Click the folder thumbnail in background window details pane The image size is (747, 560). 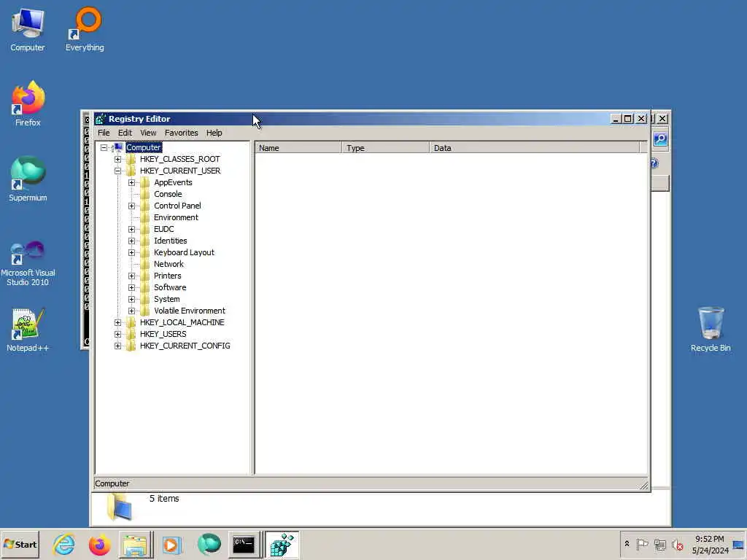119,507
